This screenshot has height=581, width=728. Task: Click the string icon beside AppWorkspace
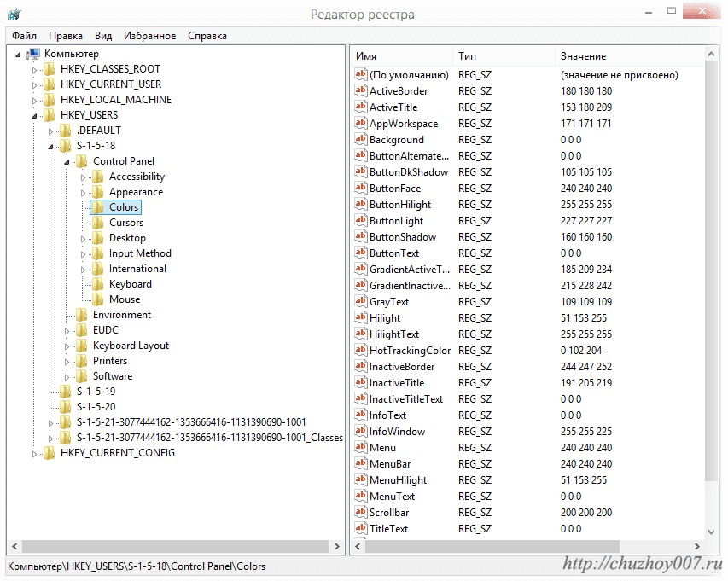pyautogui.click(x=361, y=123)
